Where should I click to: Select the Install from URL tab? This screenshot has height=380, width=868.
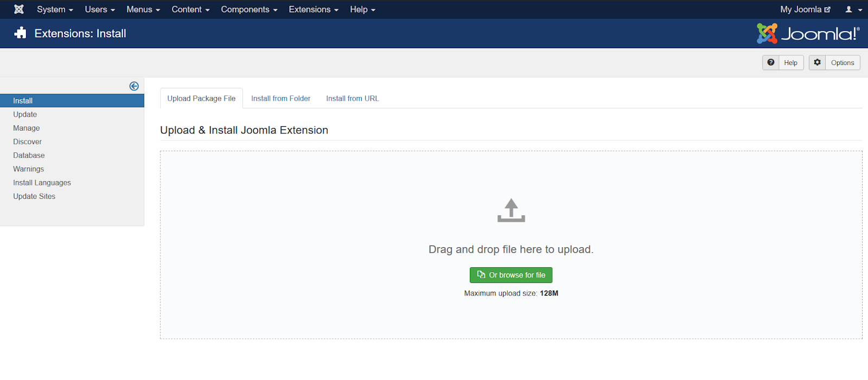(x=352, y=98)
